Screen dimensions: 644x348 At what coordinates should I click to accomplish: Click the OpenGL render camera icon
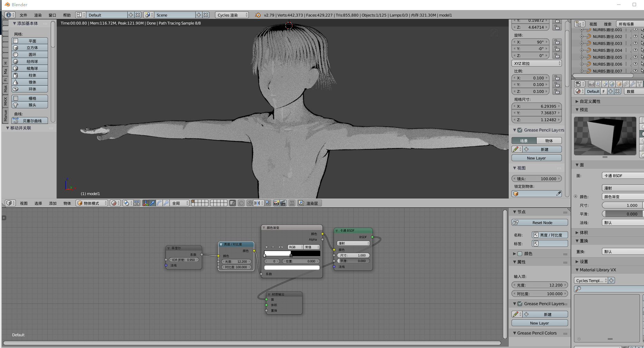pos(276,203)
